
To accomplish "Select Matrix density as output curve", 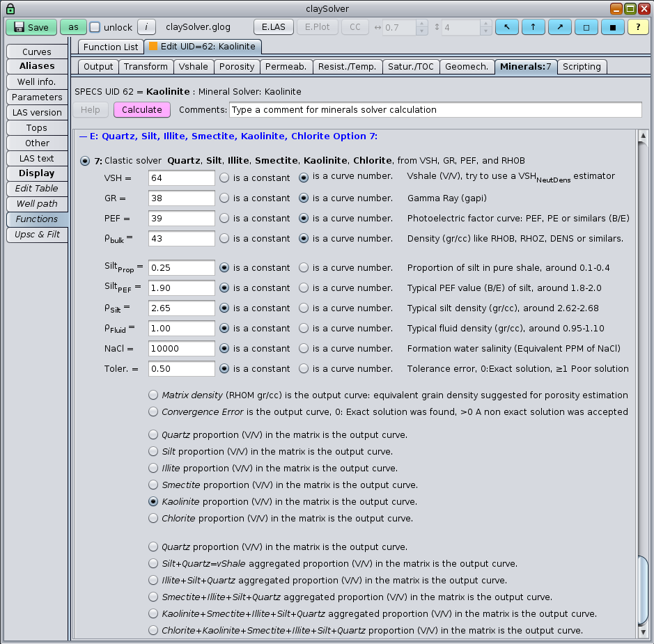I will [153, 395].
